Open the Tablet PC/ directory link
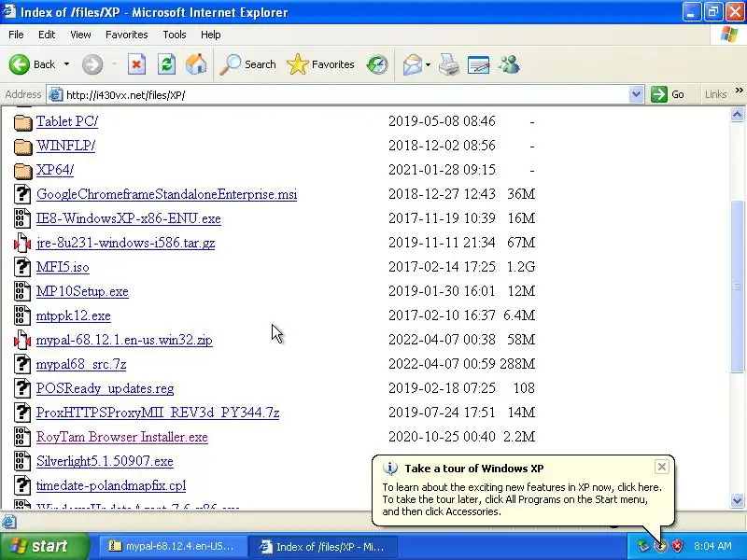The width and height of the screenshot is (747, 560). click(67, 121)
